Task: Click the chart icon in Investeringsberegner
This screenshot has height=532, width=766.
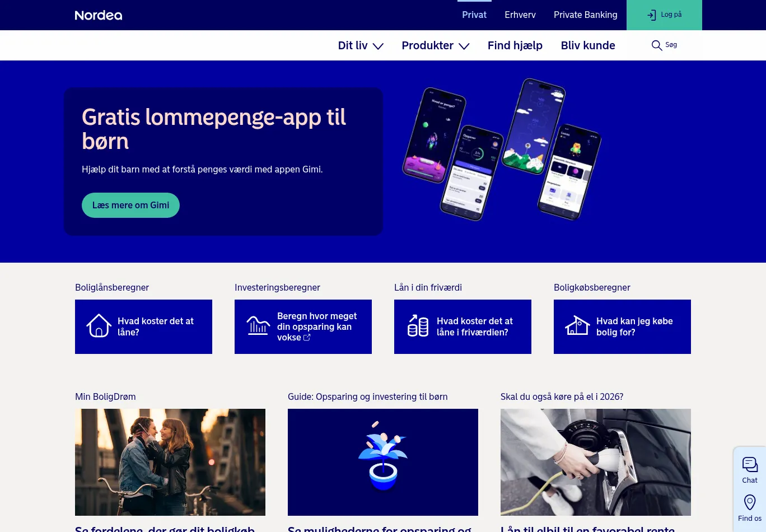Action: click(258, 325)
